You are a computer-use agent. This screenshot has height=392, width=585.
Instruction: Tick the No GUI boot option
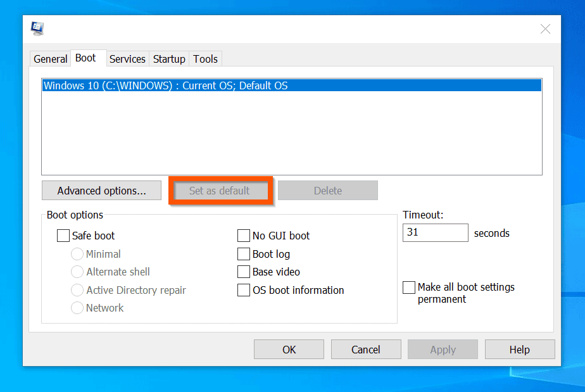(244, 236)
